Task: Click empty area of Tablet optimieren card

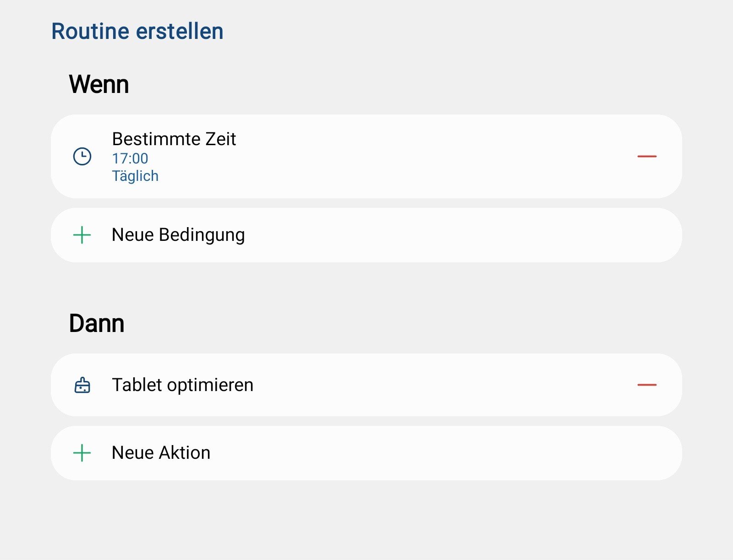Action: pyautogui.click(x=435, y=385)
